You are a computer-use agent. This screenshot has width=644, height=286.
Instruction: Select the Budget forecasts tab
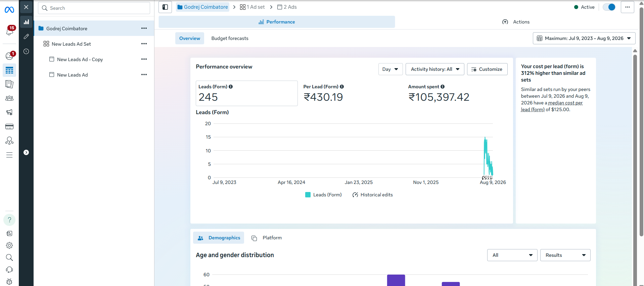tap(230, 38)
